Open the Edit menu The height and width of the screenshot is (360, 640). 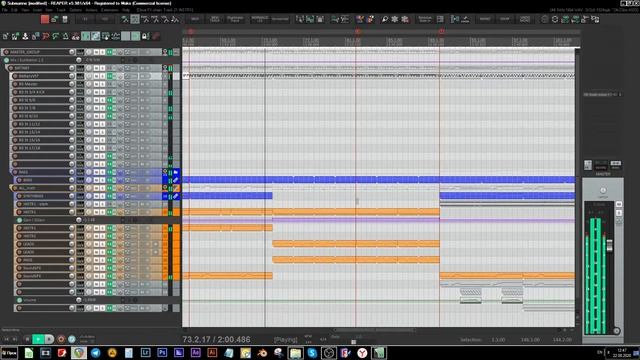pos(14,10)
